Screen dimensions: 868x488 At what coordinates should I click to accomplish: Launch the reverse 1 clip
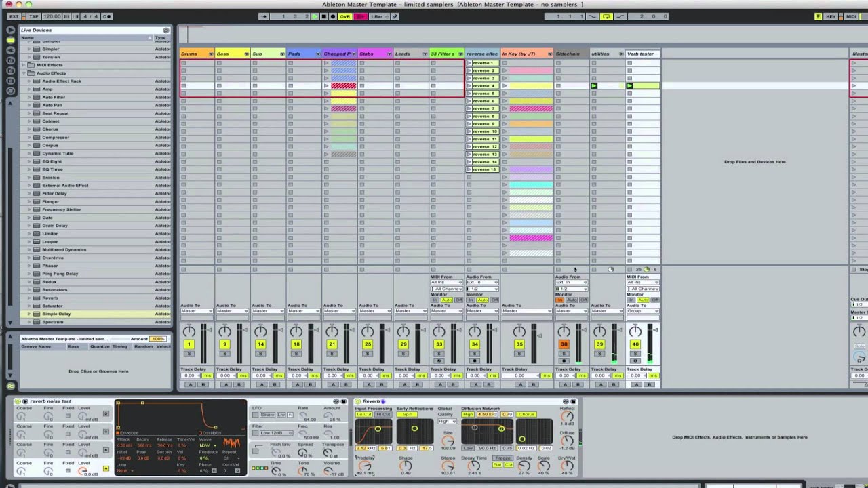pyautogui.click(x=469, y=63)
